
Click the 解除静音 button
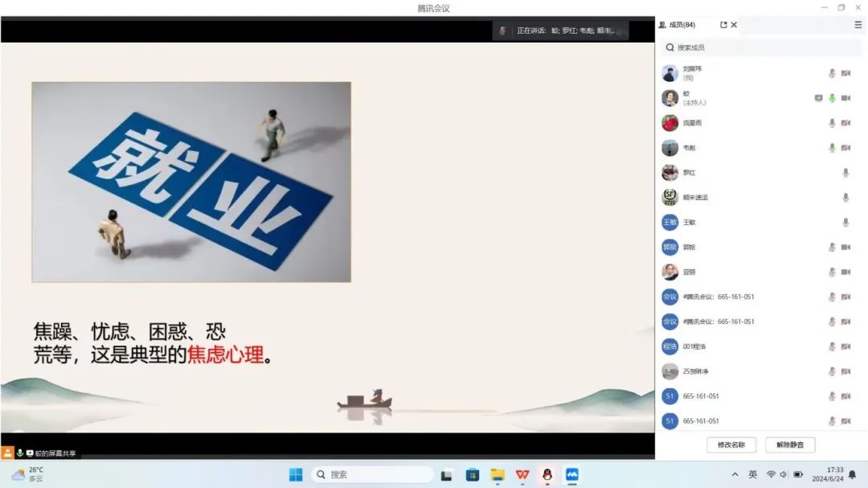click(790, 445)
